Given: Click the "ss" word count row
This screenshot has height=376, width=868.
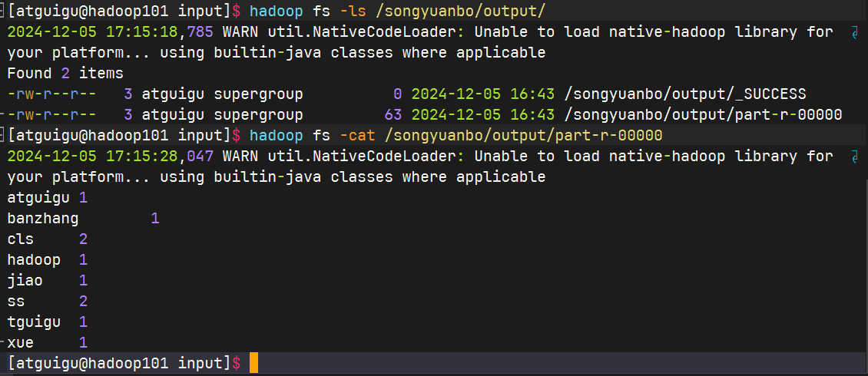Looking at the screenshot, I should pos(17,302).
